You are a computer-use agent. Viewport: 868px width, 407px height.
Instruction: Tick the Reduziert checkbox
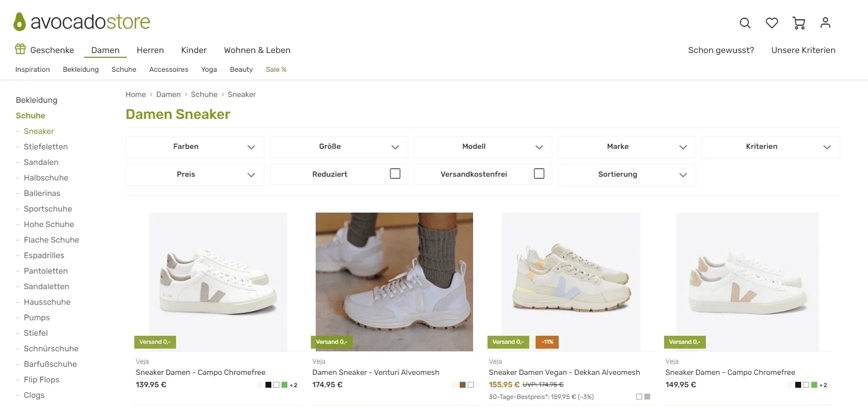[x=395, y=174]
